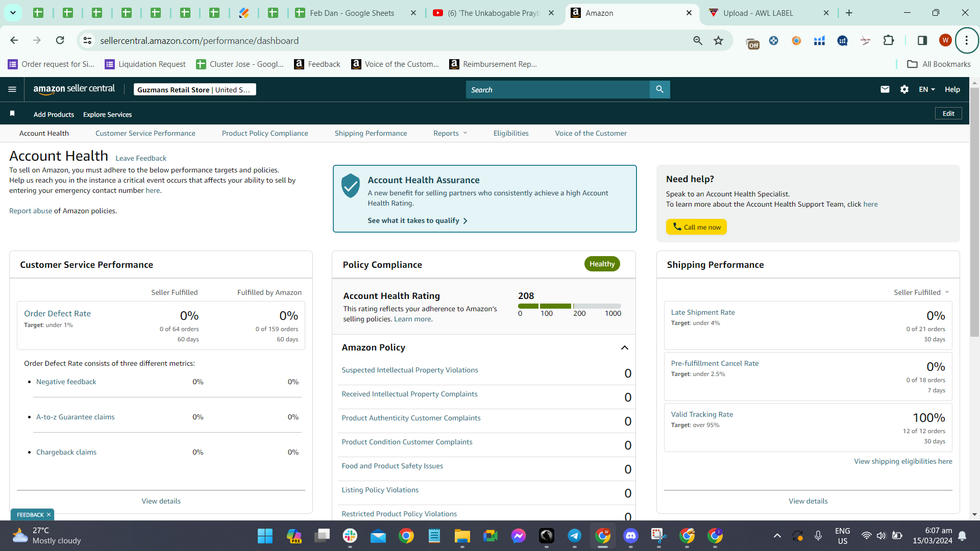
Task: Click the magnifier search button
Action: [x=659, y=89]
